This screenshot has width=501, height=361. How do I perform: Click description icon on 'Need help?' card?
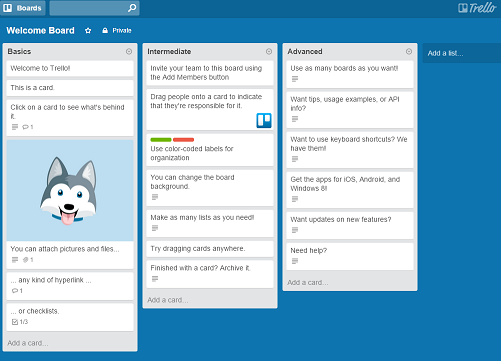click(295, 261)
